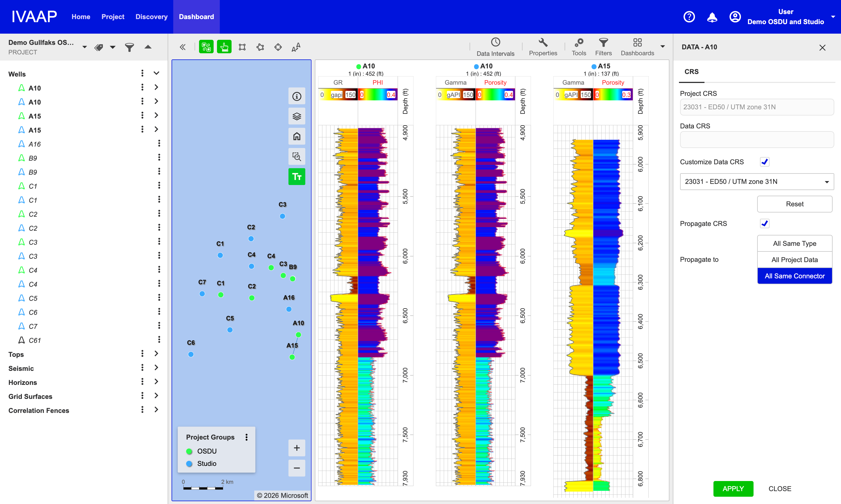Expand the Tops section chevron
841x504 pixels.
pyautogui.click(x=156, y=353)
